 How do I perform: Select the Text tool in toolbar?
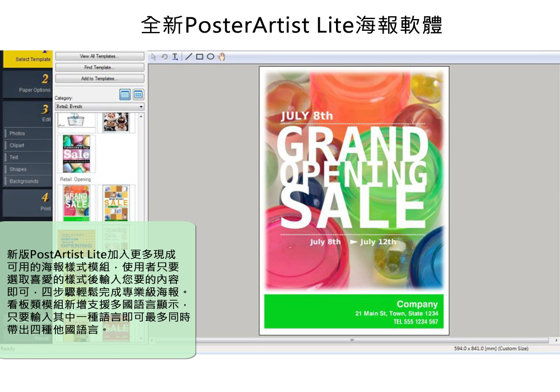tap(175, 57)
